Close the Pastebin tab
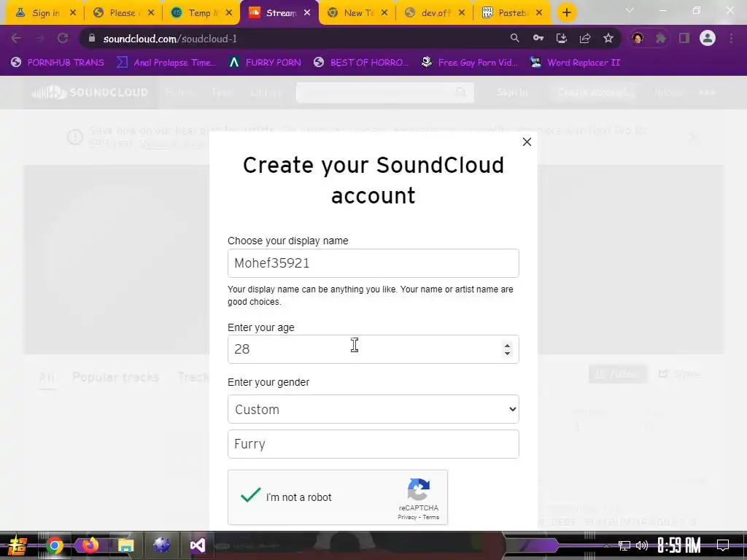 539,13
